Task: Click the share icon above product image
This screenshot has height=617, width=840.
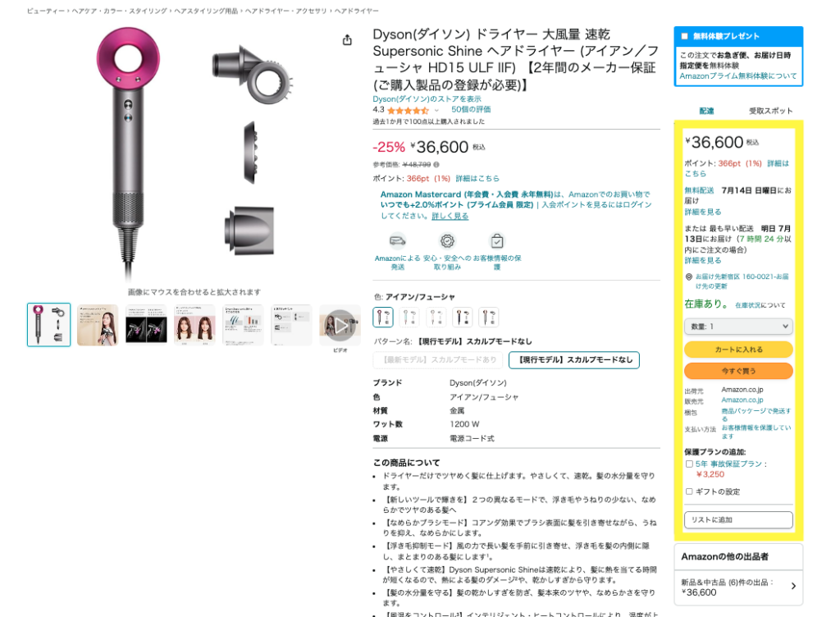Action: click(347, 40)
